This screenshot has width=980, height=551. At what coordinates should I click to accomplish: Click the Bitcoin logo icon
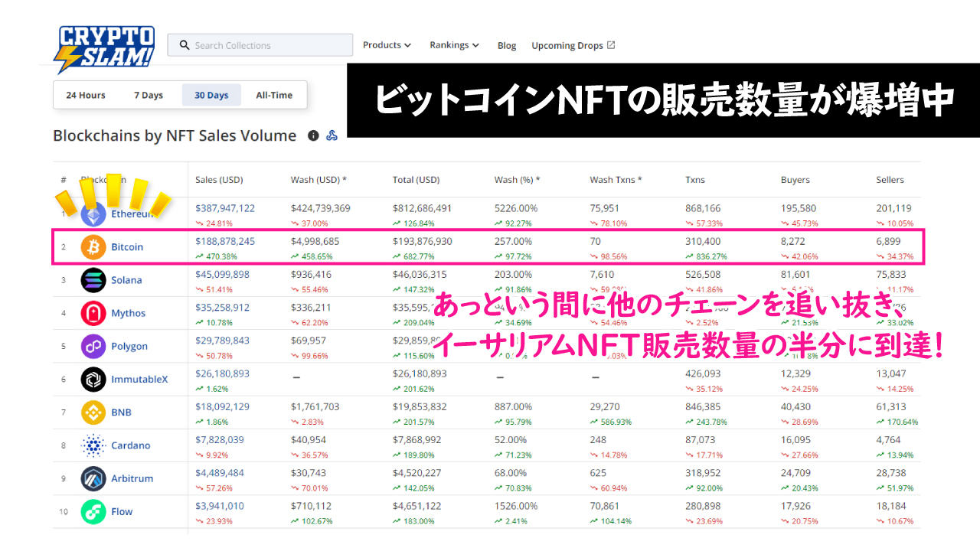93,247
